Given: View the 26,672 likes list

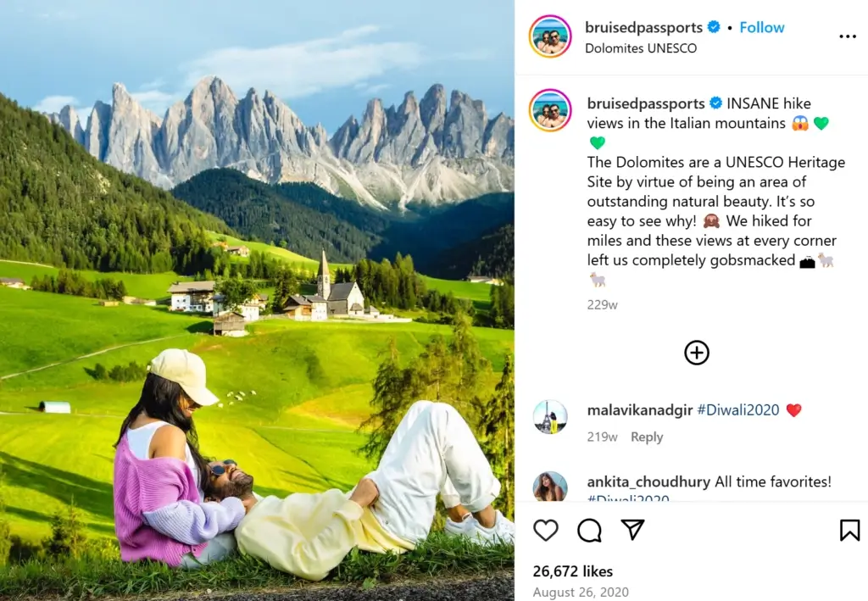Looking at the screenshot, I should [x=572, y=571].
